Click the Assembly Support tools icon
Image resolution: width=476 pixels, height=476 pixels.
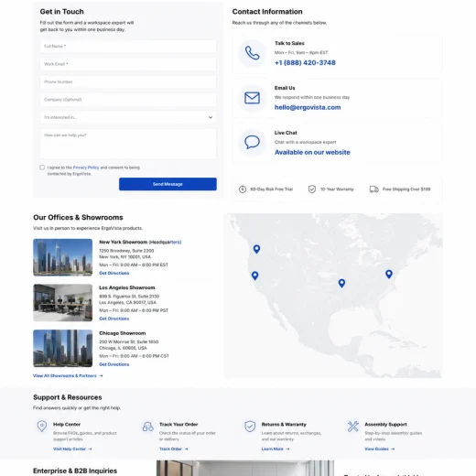[353, 427]
